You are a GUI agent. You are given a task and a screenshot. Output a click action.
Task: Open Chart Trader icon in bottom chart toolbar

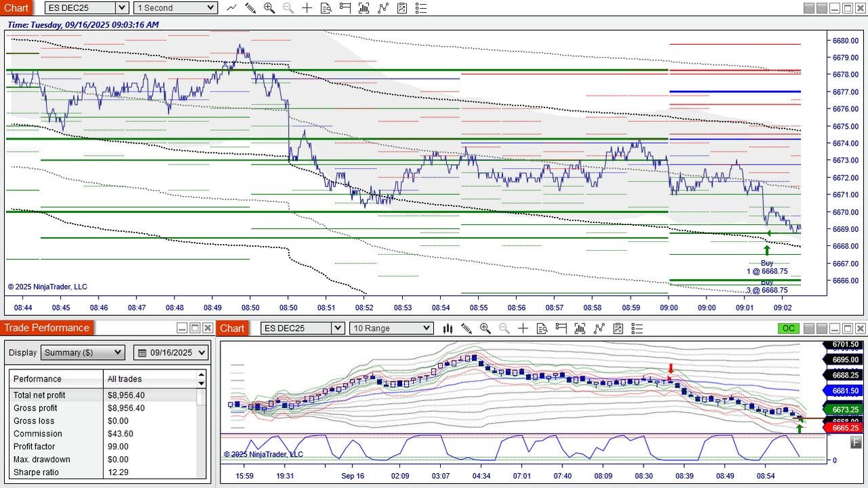coord(561,329)
